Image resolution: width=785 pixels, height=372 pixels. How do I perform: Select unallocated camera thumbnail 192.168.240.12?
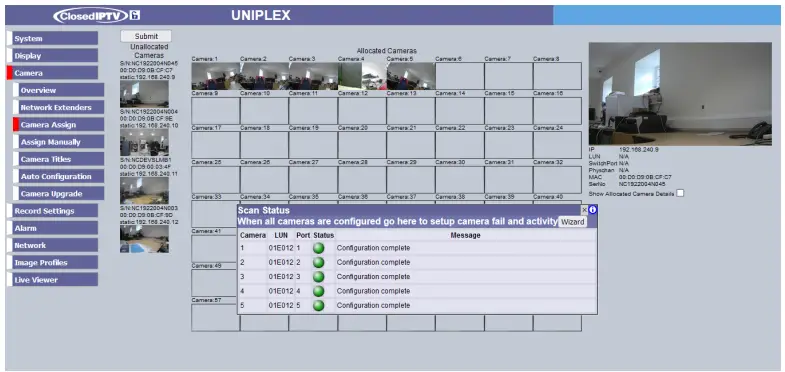[x=144, y=239]
